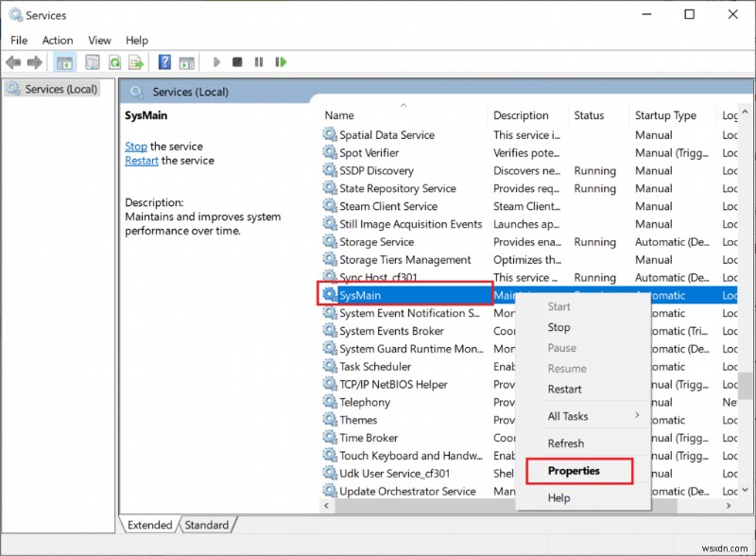The height and width of the screenshot is (556, 756).
Task: Open Help using the toolbar question mark icon
Action: click(166, 62)
